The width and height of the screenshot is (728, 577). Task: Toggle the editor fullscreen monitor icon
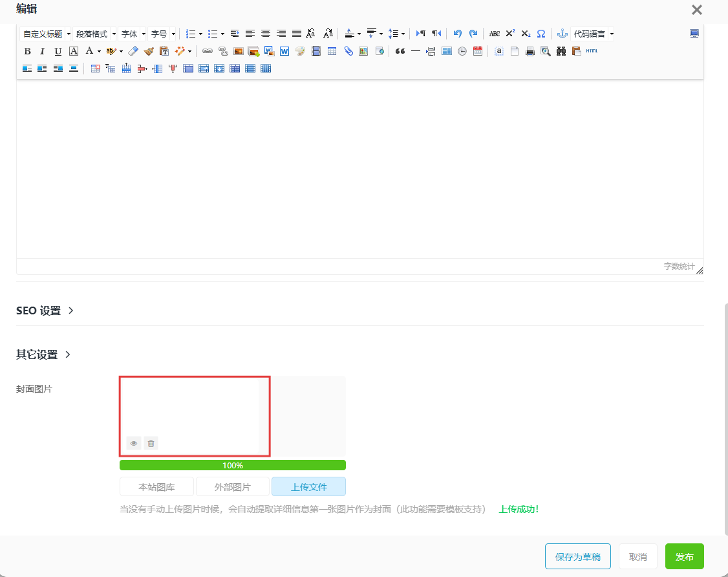tap(694, 34)
